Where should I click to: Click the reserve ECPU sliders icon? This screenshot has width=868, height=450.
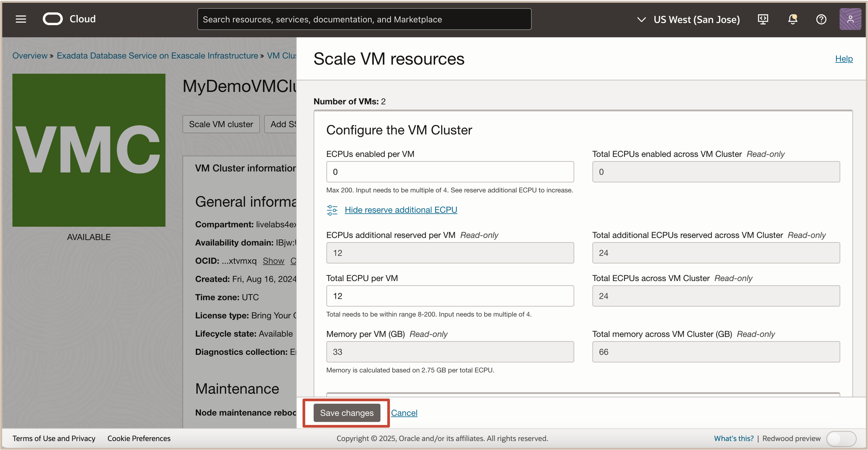pyautogui.click(x=332, y=210)
